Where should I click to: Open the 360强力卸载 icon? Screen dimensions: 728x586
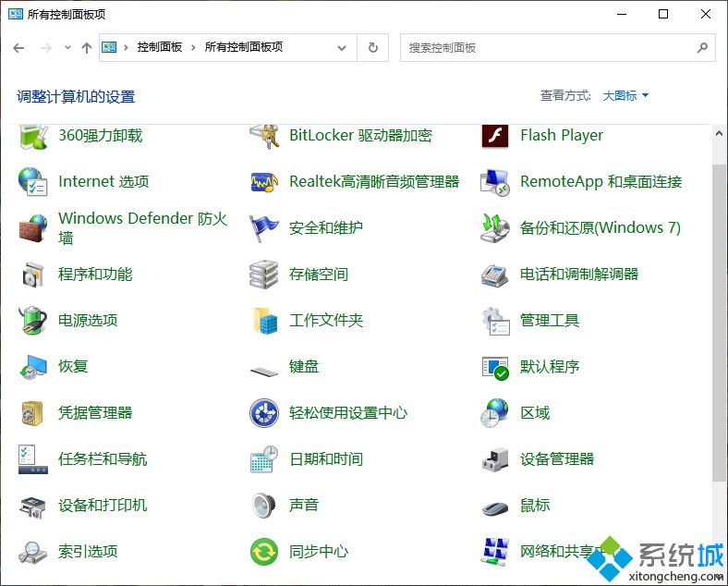click(32, 136)
